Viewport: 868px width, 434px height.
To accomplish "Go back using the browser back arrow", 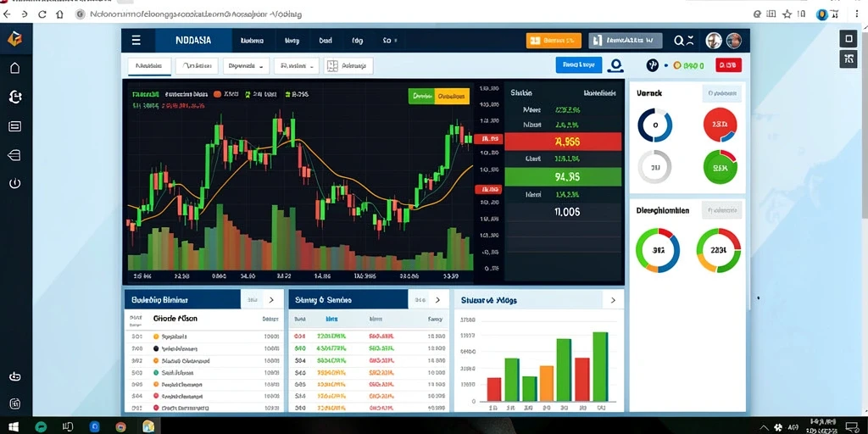I will (7, 14).
